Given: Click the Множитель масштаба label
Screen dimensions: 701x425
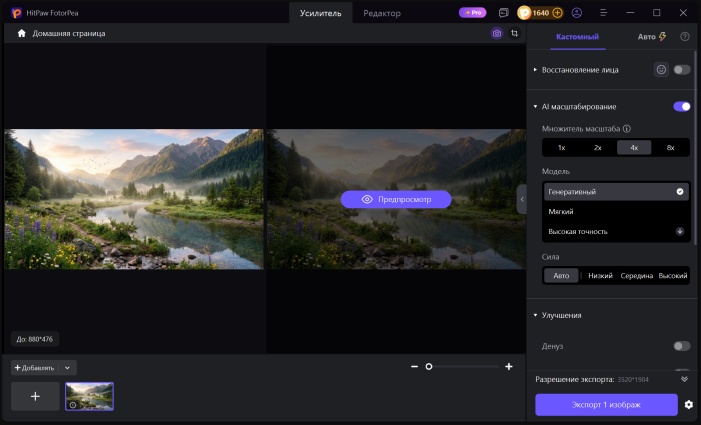Looking at the screenshot, I should (x=581, y=129).
